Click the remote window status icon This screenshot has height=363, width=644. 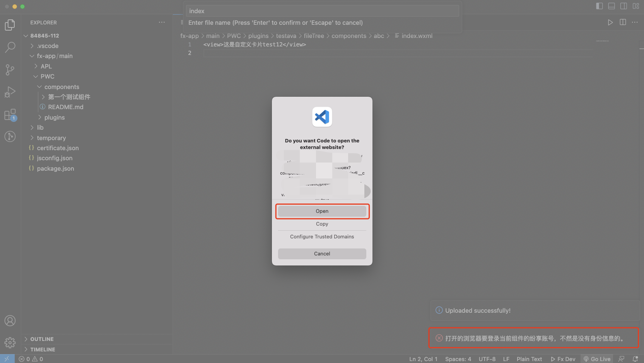pyautogui.click(x=7, y=359)
